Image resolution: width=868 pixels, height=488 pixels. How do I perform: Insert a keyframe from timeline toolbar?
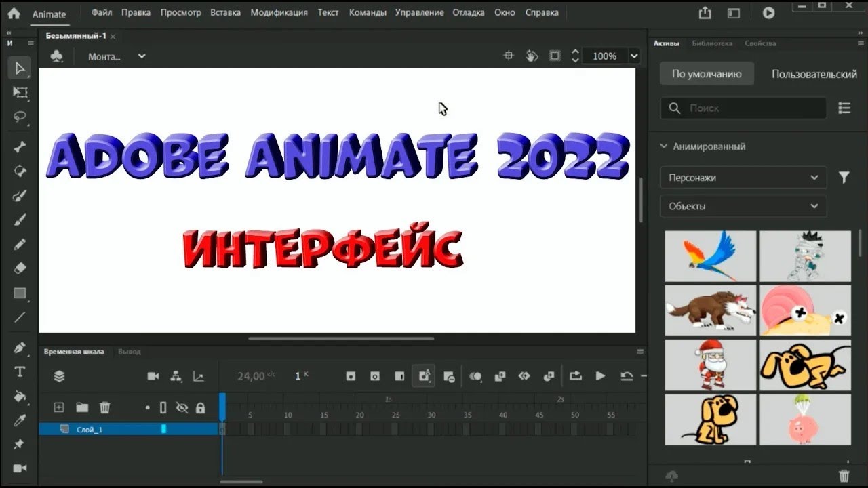coord(351,375)
